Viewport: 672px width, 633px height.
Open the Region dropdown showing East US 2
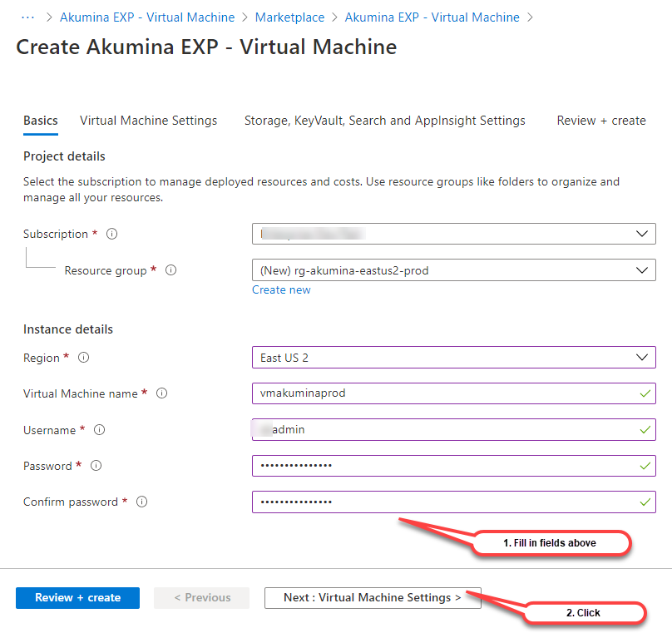point(453,358)
